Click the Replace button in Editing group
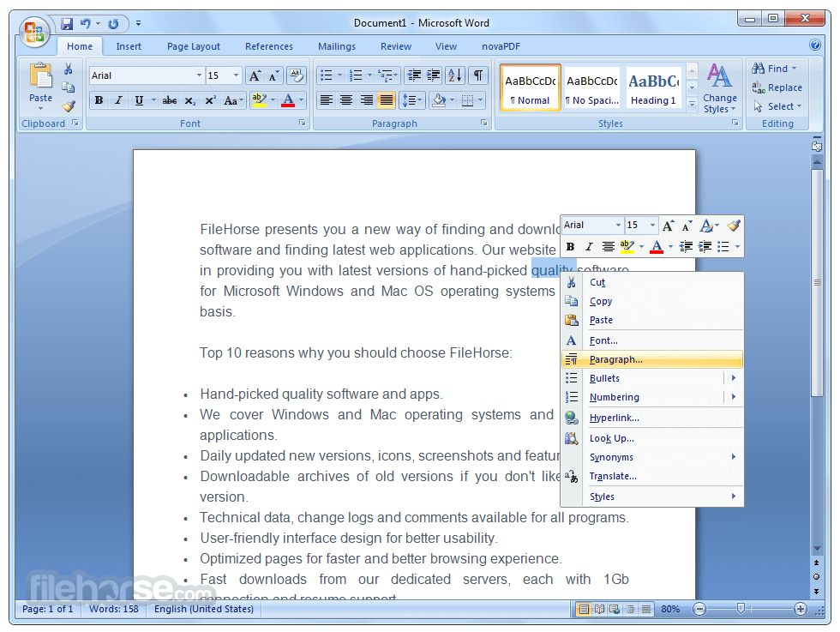 pos(777,87)
